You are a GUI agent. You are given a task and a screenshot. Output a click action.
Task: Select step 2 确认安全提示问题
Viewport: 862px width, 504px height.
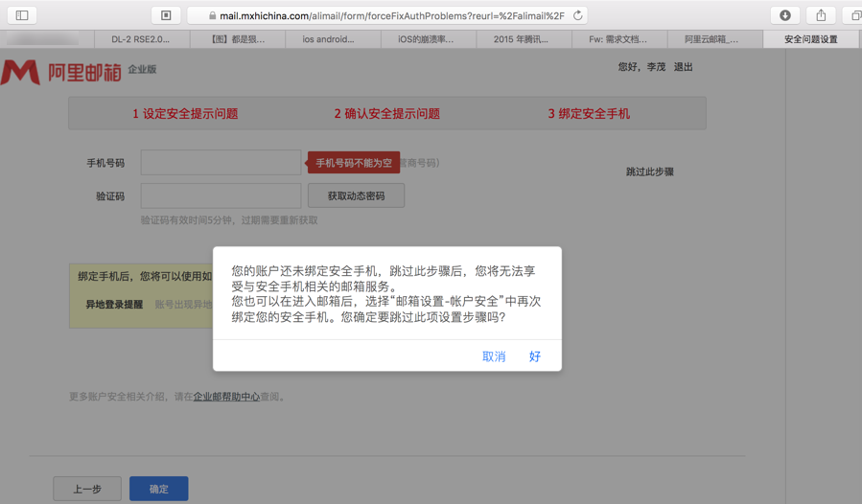387,114
